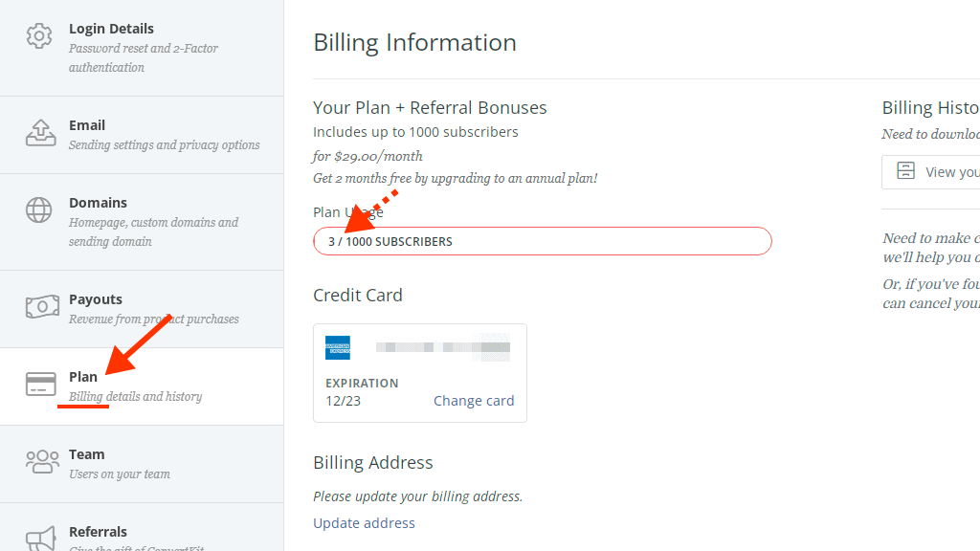Click the plan usage subscribers bar
This screenshot has width=980, height=551.
[543, 241]
